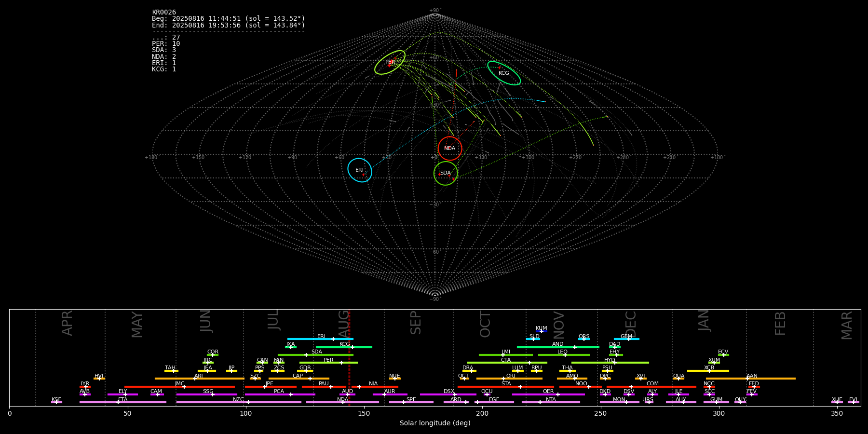868x434 pixels.
Task: Select the 'ERI: 1' count line
Action: pyautogui.click(x=164, y=63)
